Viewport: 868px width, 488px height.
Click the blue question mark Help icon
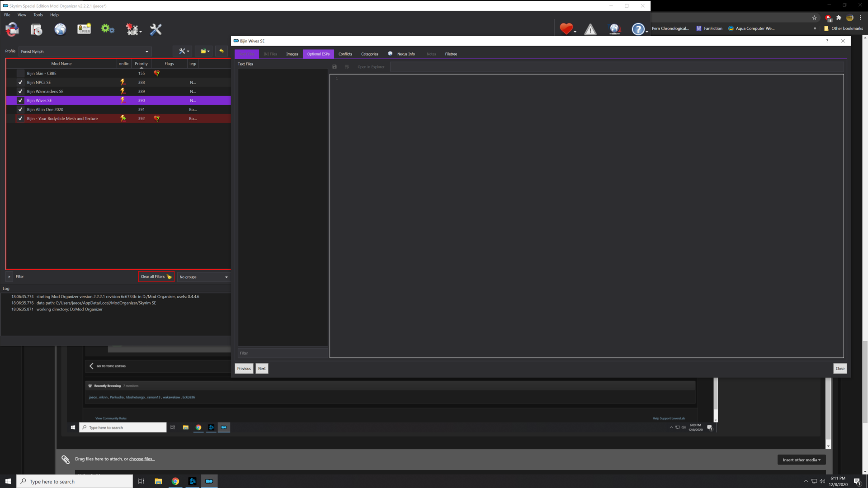pos(639,29)
